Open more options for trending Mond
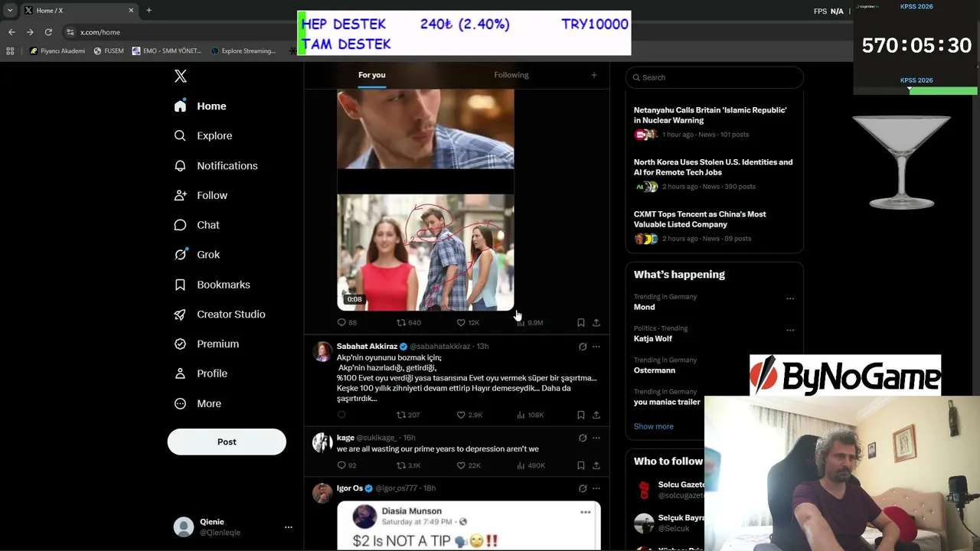The width and height of the screenshot is (980, 551). point(790,298)
